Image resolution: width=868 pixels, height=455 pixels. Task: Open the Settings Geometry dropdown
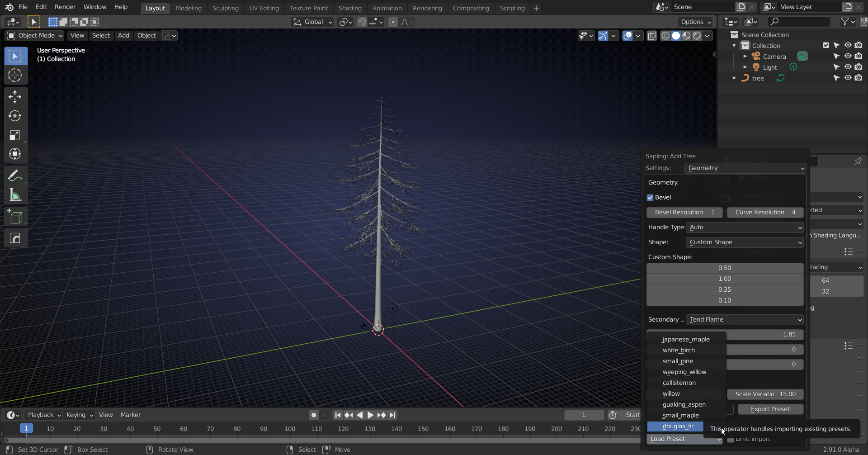coord(745,168)
